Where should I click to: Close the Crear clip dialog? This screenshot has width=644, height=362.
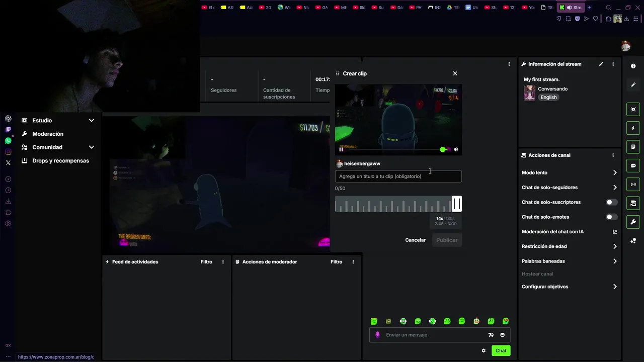[x=455, y=73]
